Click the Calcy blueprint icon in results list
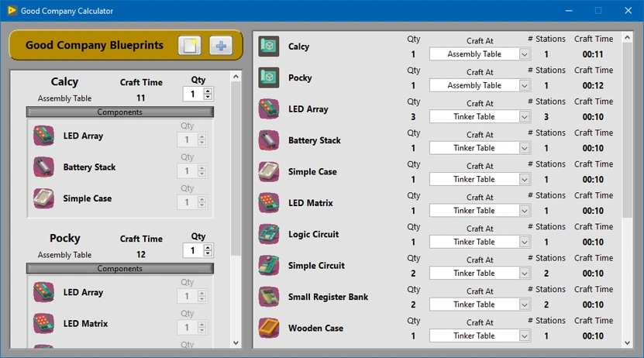Viewport: 644px width, 358px height. [269, 46]
